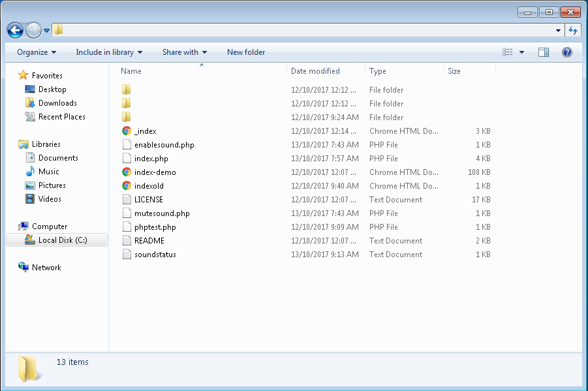Image resolution: width=588 pixels, height=391 pixels.
Task: Open the Organize dropdown
Action: coord(35,52)
